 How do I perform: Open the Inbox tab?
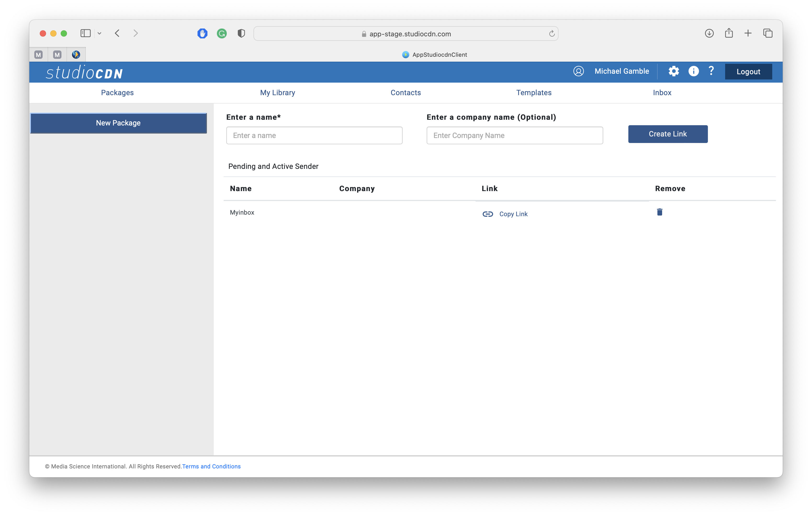point(662,93)
